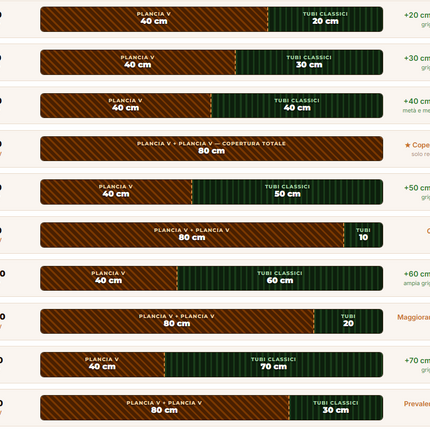Click the "+50 cm" green label
Image resolution: width=430 pixels, height=430 pixels.
tap(417, 188)
